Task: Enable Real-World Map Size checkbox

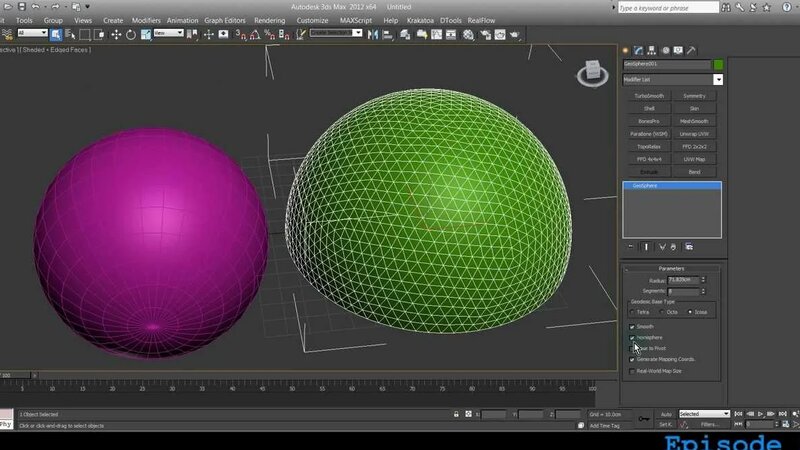Action: pos(632,371)
